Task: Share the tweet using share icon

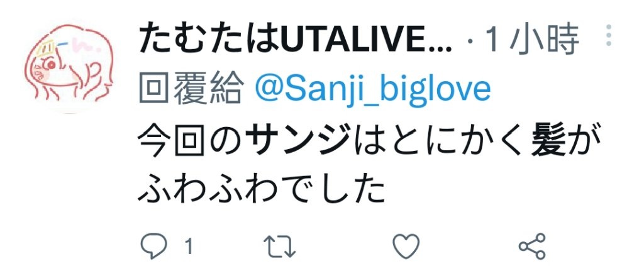Action: point(532,247)
